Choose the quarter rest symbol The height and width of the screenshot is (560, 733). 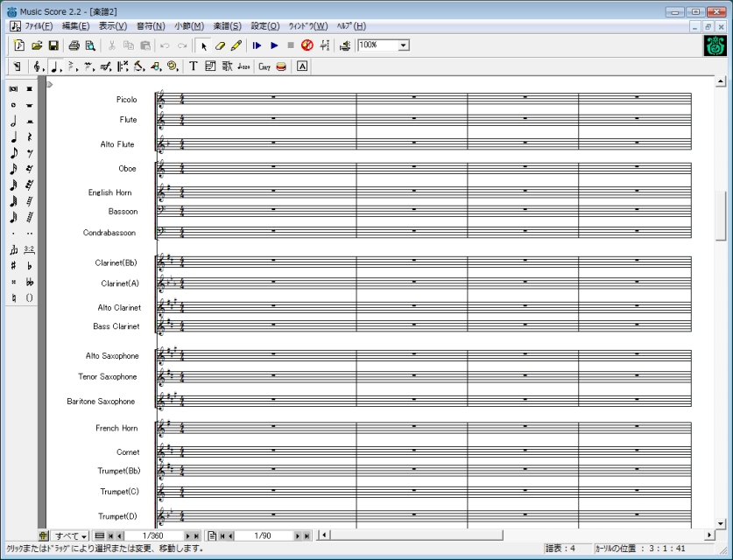[30, 137]
